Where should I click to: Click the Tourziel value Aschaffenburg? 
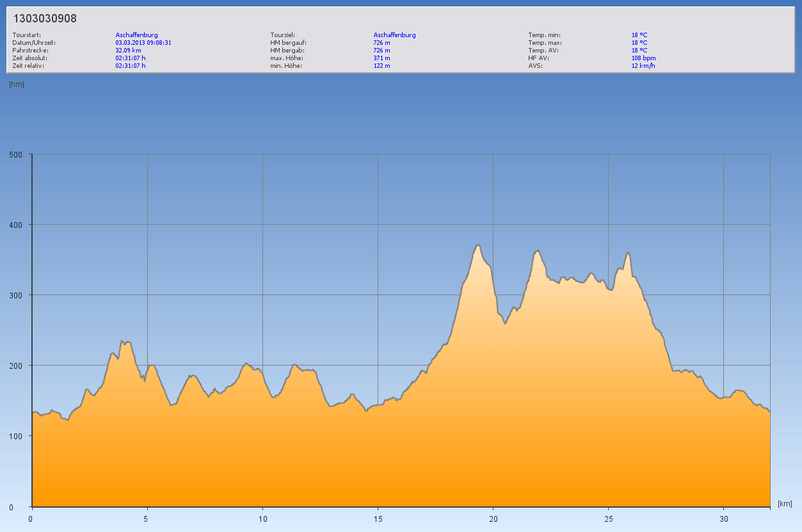point(394,35)
